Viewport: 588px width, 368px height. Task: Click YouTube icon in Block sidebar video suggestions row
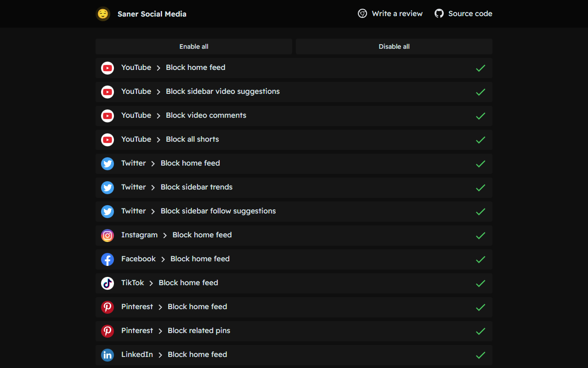coord(107,92)
